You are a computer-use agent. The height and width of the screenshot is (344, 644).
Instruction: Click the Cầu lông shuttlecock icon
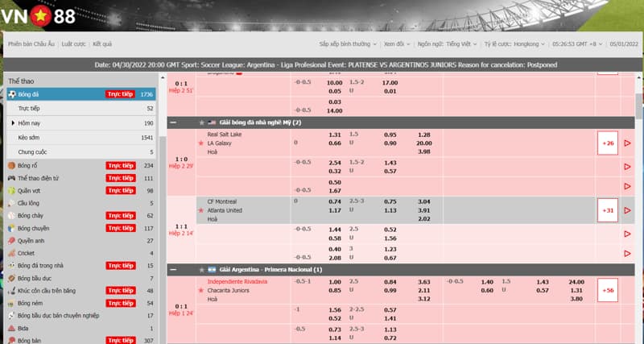11,203
